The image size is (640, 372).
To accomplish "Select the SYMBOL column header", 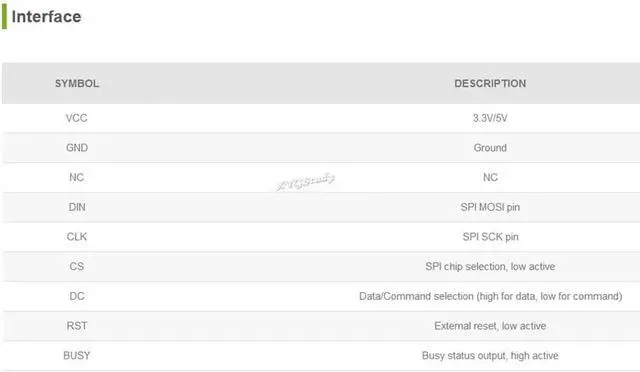I will pos(77,84).
